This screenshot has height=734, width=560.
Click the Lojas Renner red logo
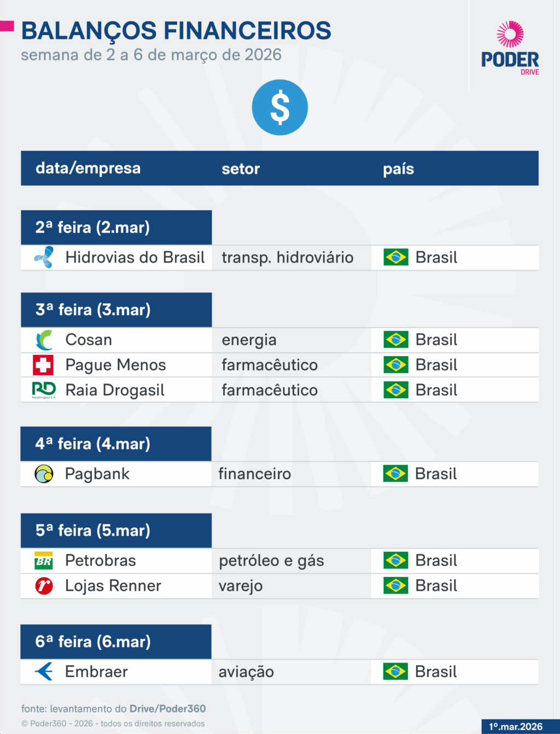(44, 586)
